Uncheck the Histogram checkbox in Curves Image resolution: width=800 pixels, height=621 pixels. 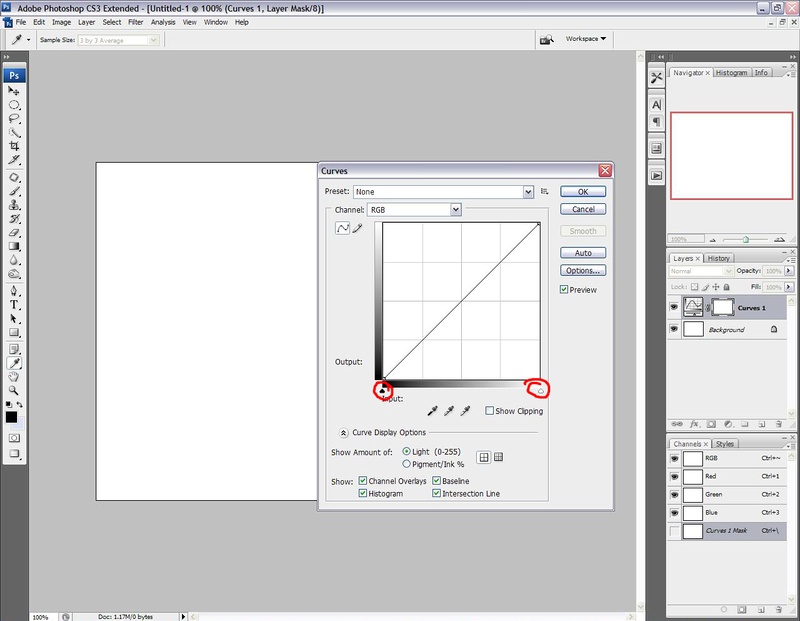tap(363, 493)
